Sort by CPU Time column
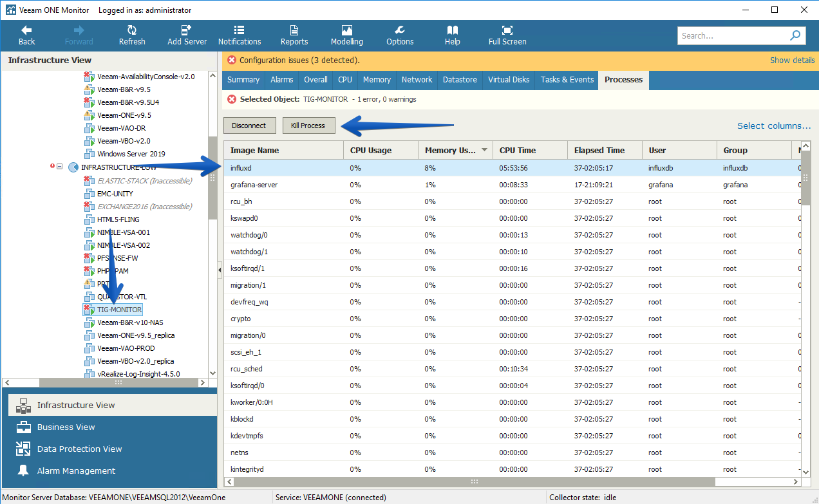 click(x=530, y=150)
